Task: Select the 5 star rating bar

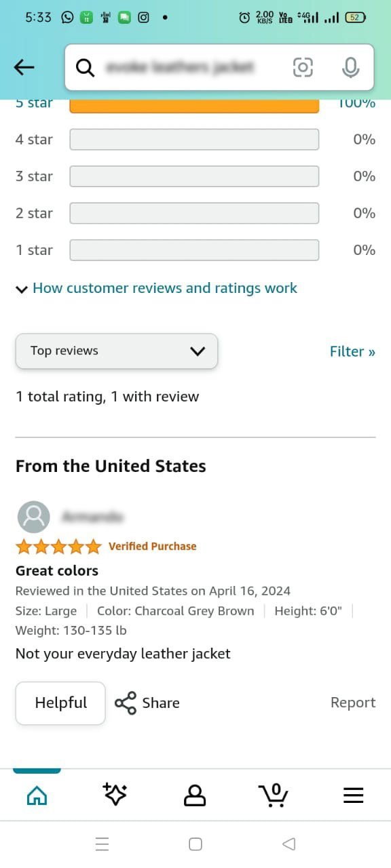Action: pos(194,102)
